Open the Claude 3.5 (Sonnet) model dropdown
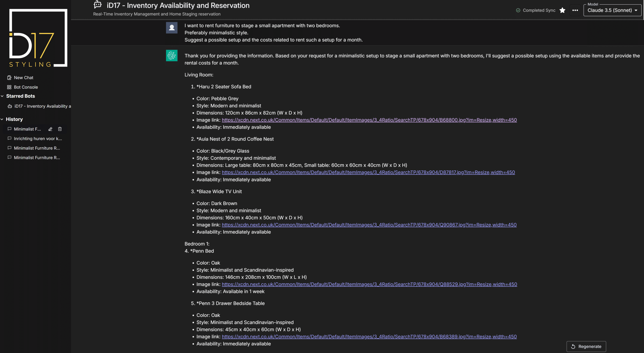Image resolution: width=644 pixels, height=353 pixels. (x=612, y=10)
